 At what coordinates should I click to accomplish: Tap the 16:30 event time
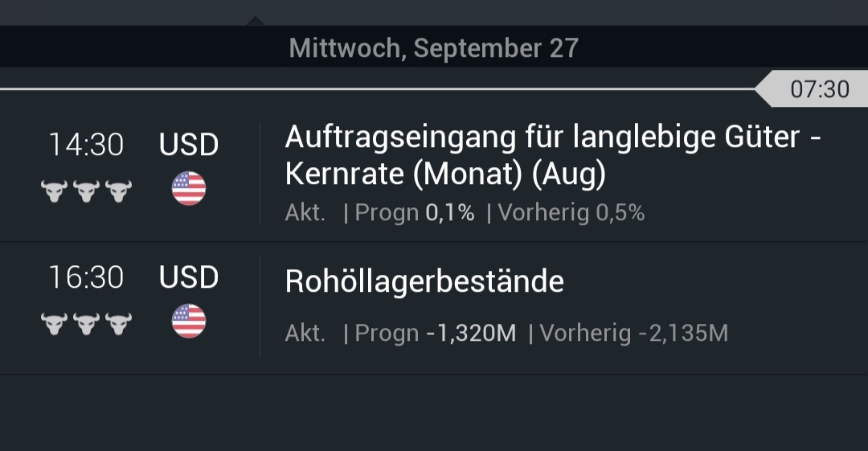pyautogui.click(x=86, y=277)
